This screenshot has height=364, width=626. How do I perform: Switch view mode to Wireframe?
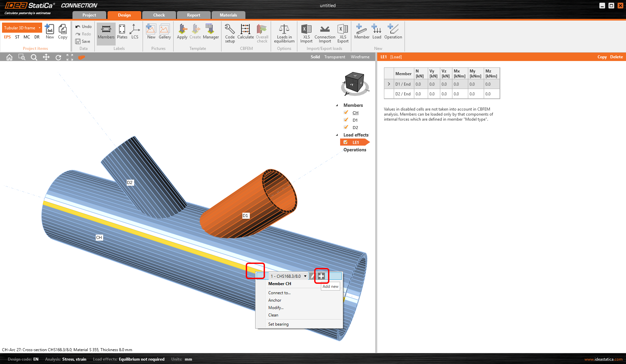pyautogui.click(x=360, y=57)
